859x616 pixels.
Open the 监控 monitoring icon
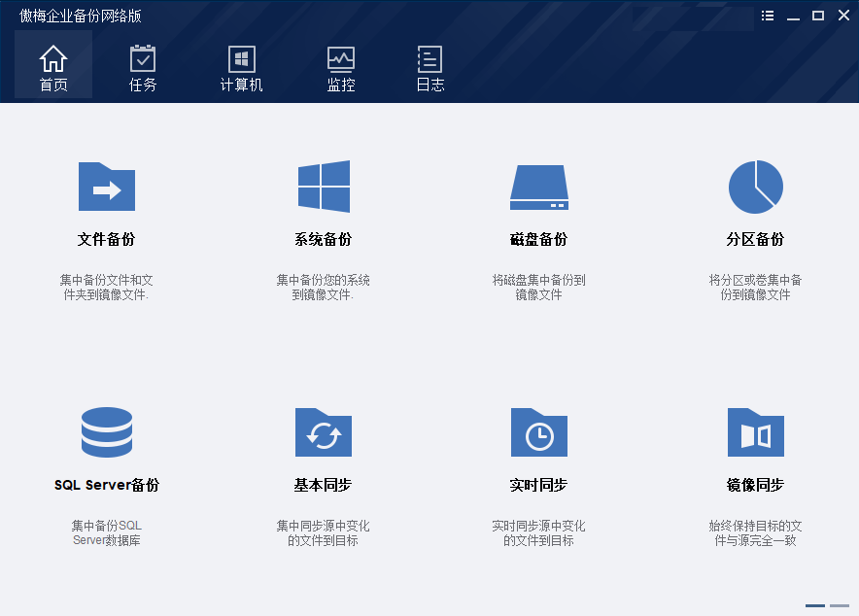(341, 58)
